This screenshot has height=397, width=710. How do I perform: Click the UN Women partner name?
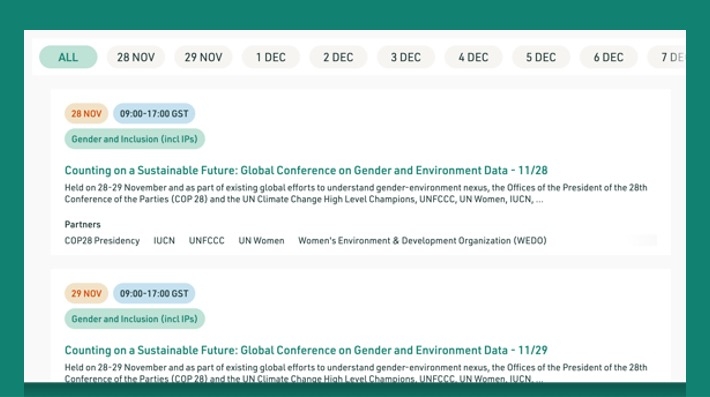pyautogui.click(x=261, y=240)
